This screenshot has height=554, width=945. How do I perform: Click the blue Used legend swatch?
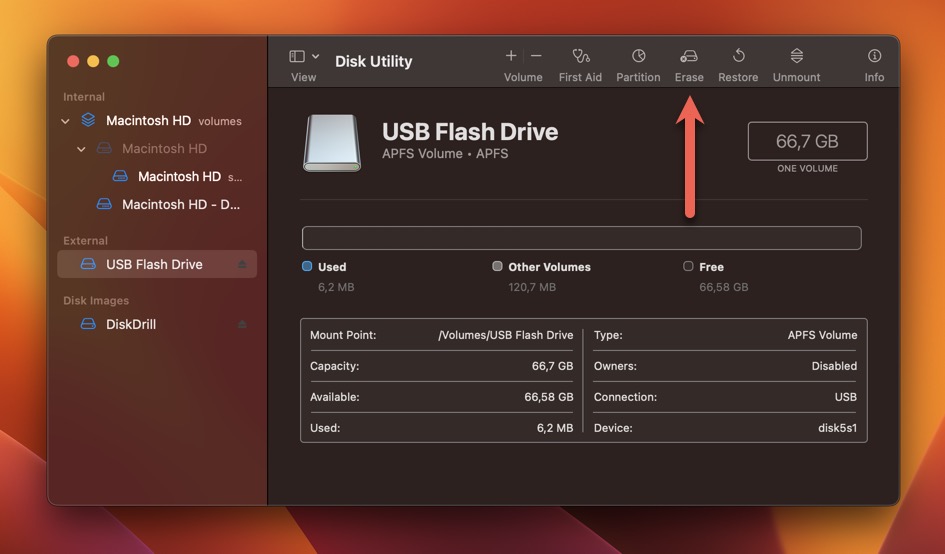tap(307, 266)
